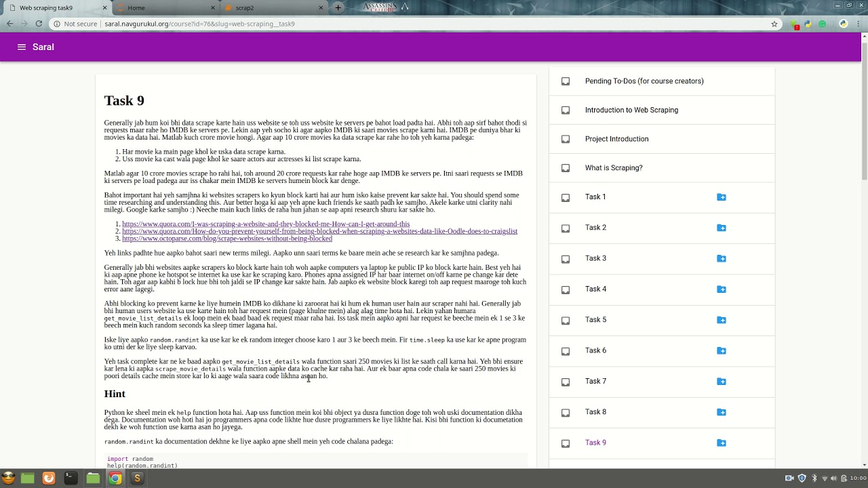
Task: Click the Chrome icon in the taskbar
Action: (x=115, y=479)
